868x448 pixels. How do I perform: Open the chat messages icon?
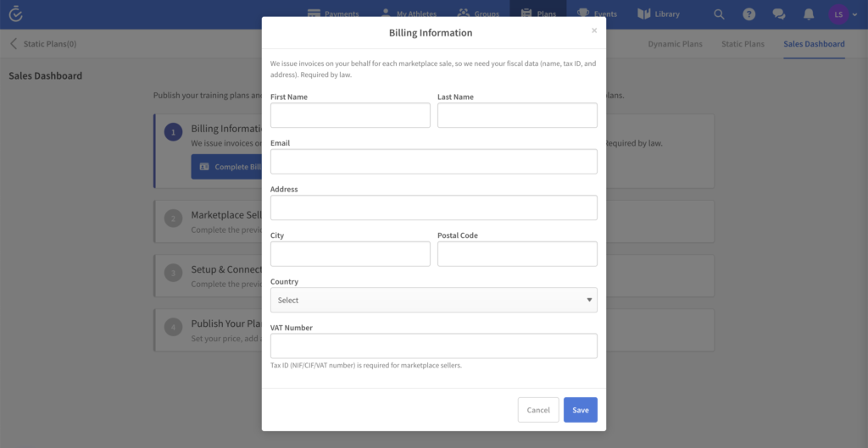pos(778,14)
